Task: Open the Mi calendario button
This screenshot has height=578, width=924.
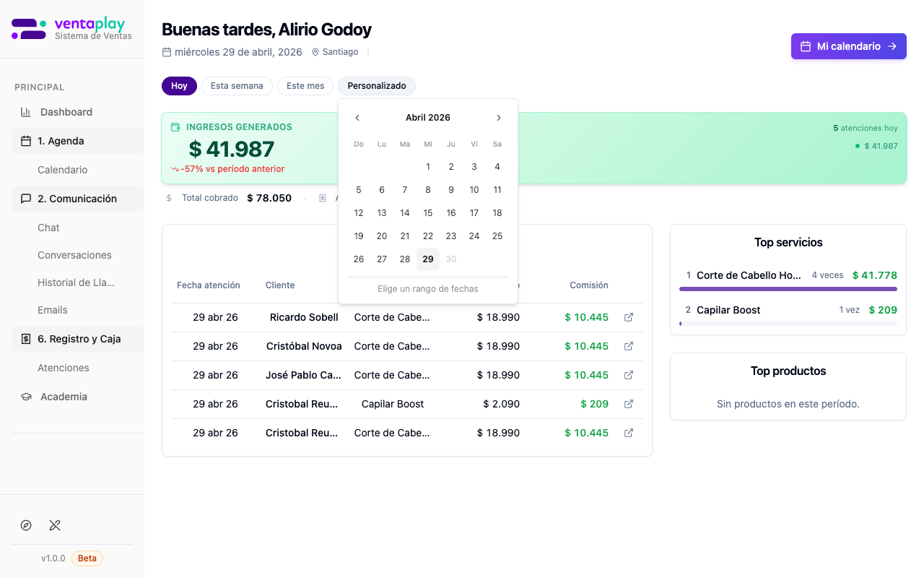Action: tap(848, 46)
